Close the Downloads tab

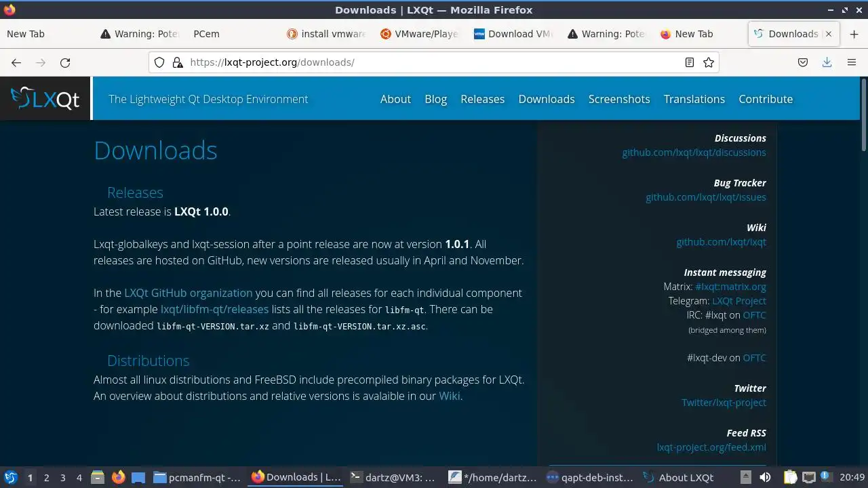[x=828, y=34]
